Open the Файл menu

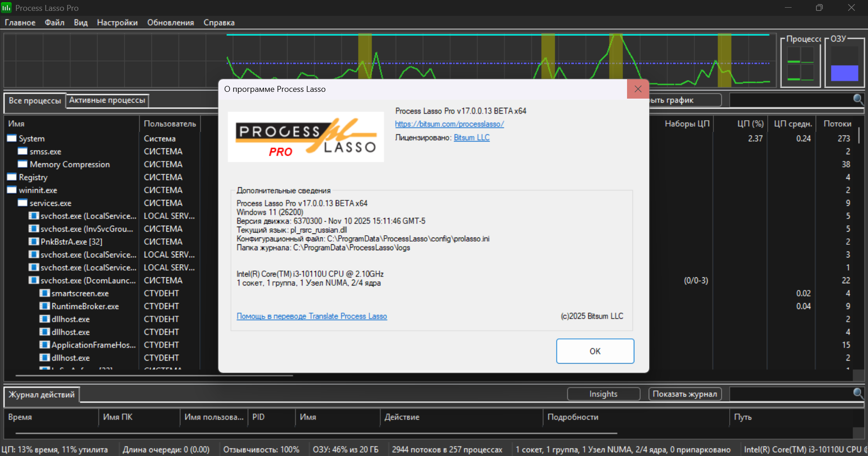tap(55, 23)
